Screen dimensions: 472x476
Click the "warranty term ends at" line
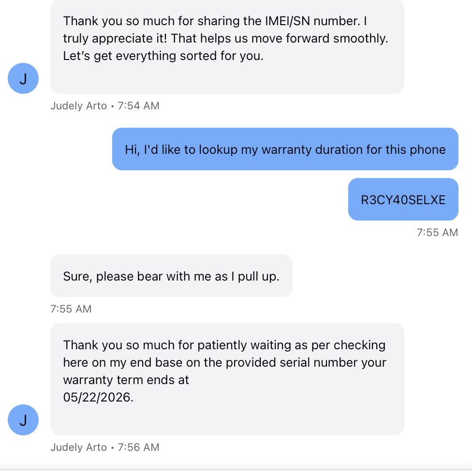(126, 380)
